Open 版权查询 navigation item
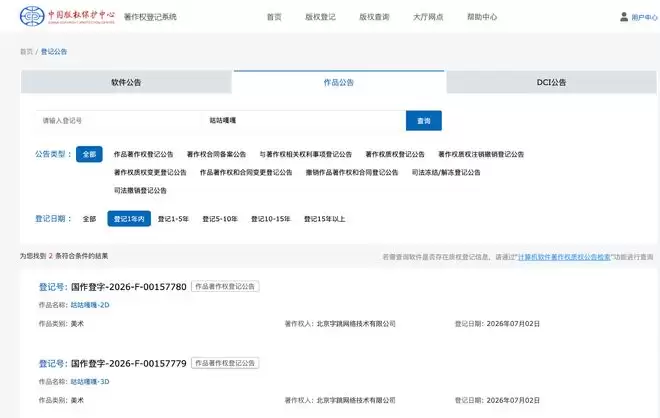Viewport: 660px width, 418px height. pos(374,17)
